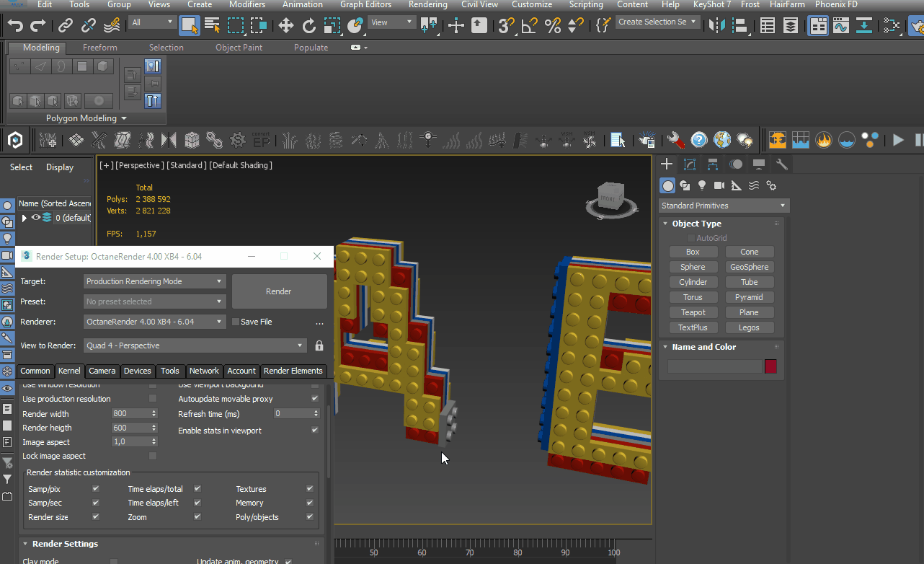Viewport: 924px width, 564px height.
Task: Uncheck the Samp/pix statistic checkbox
Action: [96, 489]
